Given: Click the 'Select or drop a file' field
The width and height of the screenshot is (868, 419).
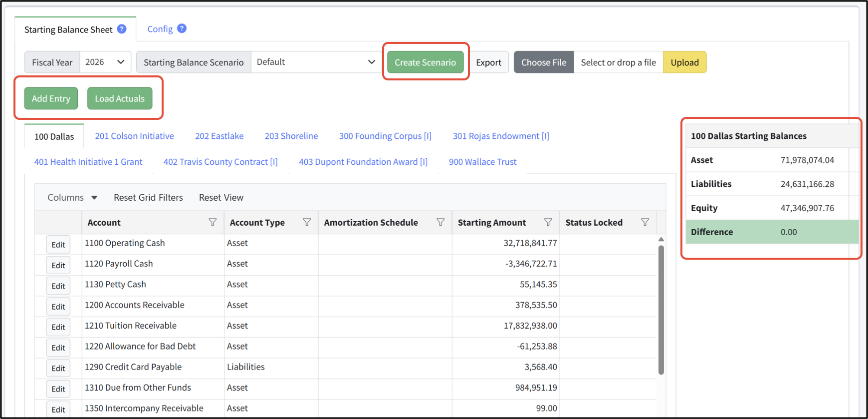Looking at the screenshot, I should pos(618,62).
